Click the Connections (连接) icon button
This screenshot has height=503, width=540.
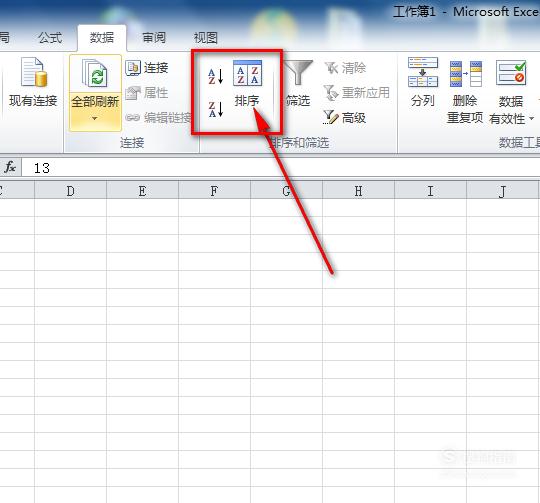point(133,68)
